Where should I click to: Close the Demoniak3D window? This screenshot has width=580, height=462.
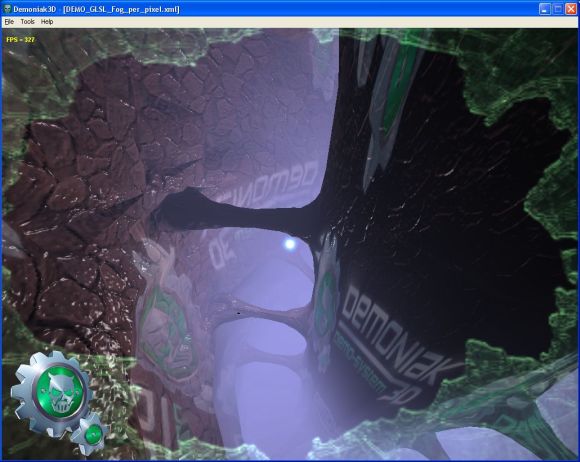click(571, 9)
